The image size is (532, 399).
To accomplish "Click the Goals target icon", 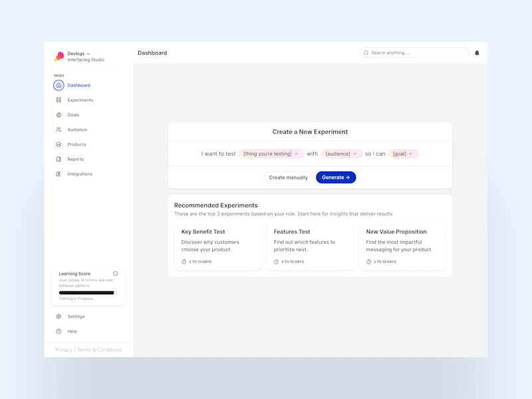I will point(59,114).
